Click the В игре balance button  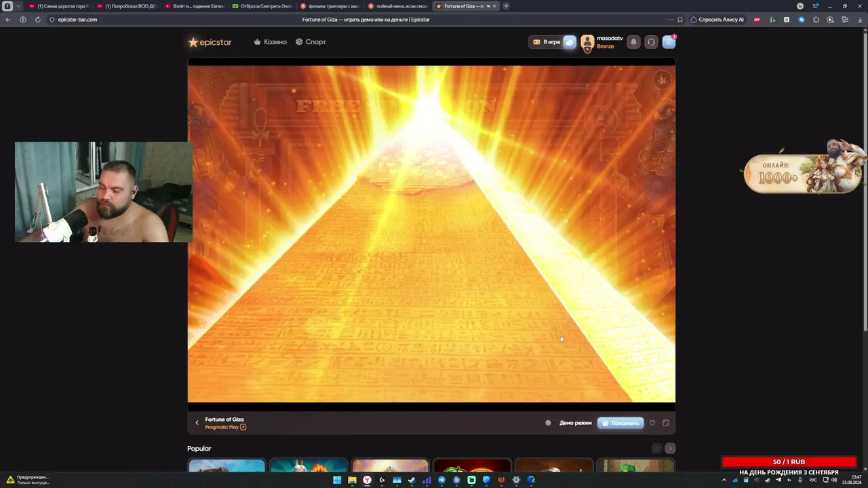[x=547, y=42]
